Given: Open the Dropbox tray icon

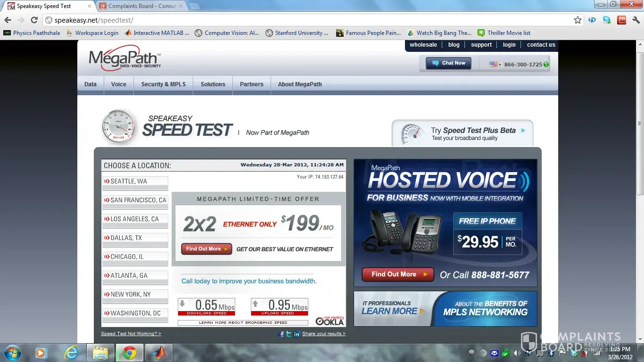Looking at the screenshot, I should (x=574, y=353).
